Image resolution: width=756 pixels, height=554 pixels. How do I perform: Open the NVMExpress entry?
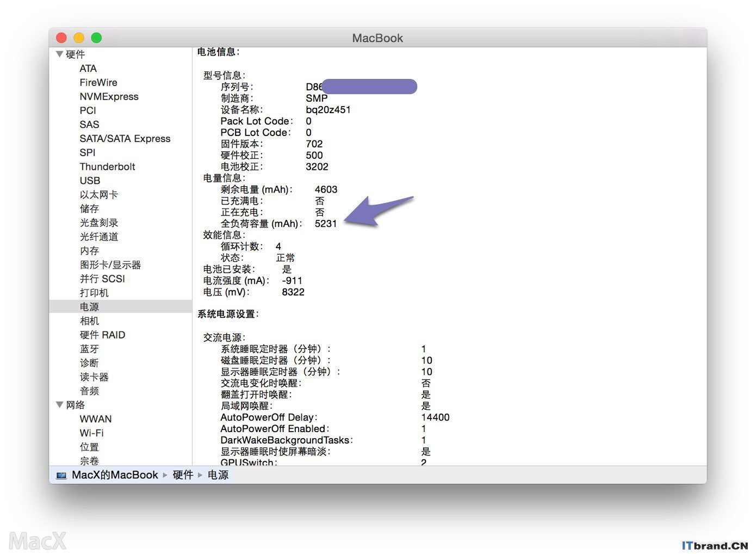tap(109, 97)
